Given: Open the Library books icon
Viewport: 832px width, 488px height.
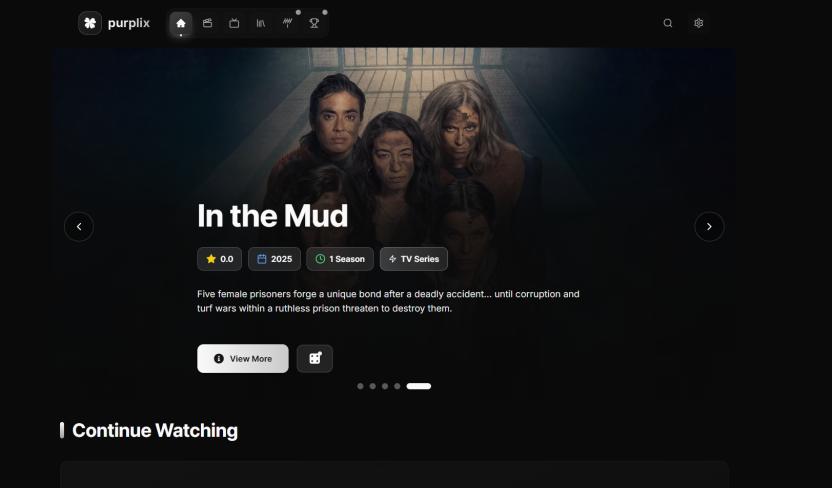Looking at the screenshot, I should [x=261, y=23].
